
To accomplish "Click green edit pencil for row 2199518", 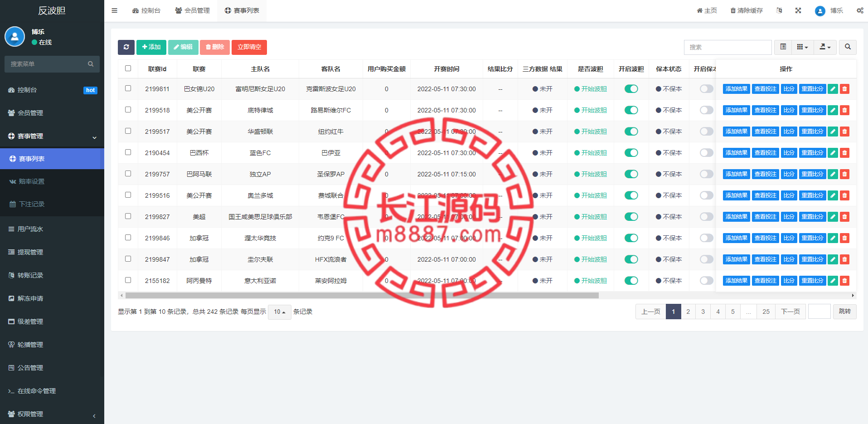I will point(833,110).
